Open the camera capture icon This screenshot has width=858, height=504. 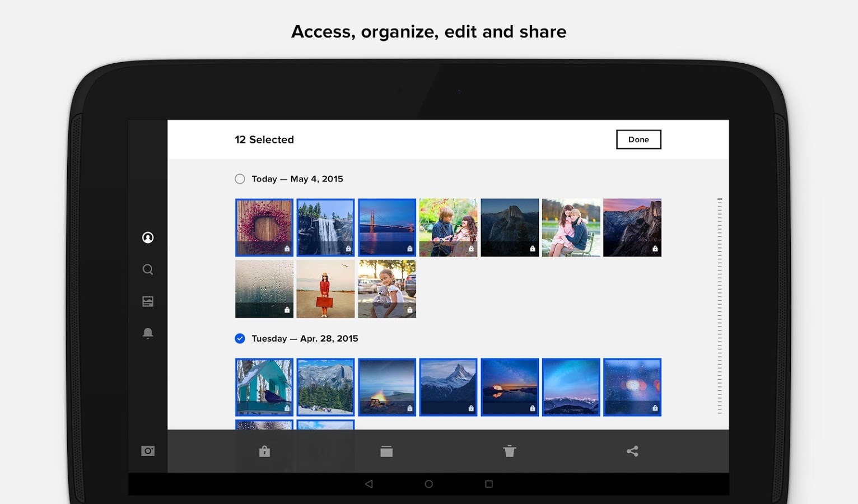coord(147,451)
